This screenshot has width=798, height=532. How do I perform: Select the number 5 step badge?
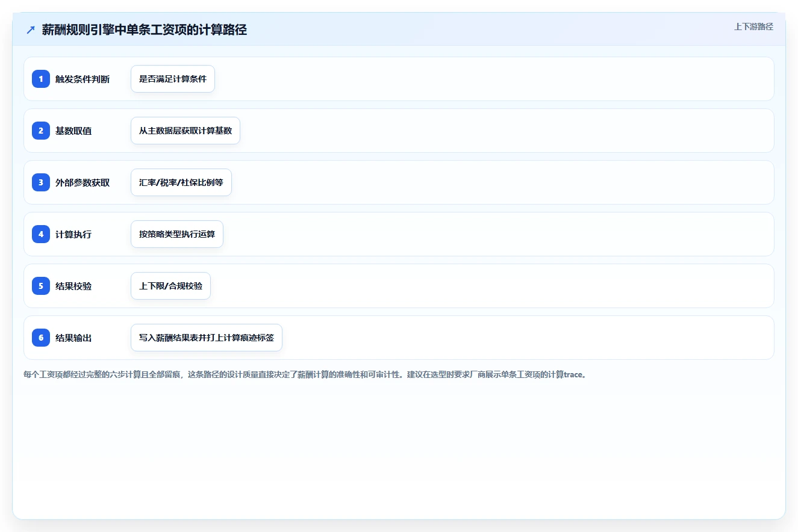click(41, 286)
